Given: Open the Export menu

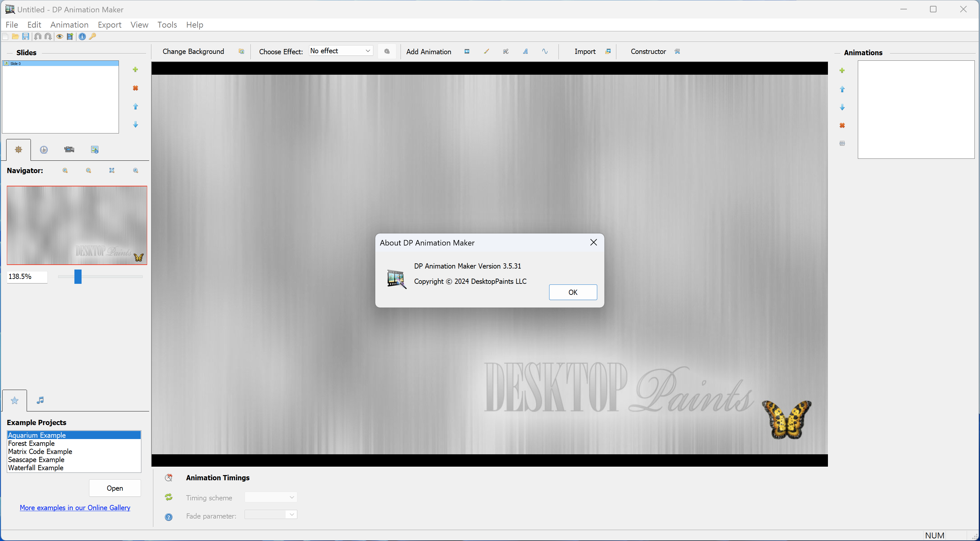Looking at the screenshot, I should (x=109, y=25).
